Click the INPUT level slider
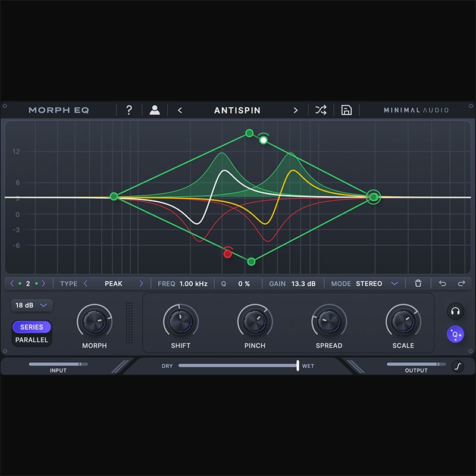Image resolution: width=476 pixels, height=476 pixels. (x=58, y=364)
